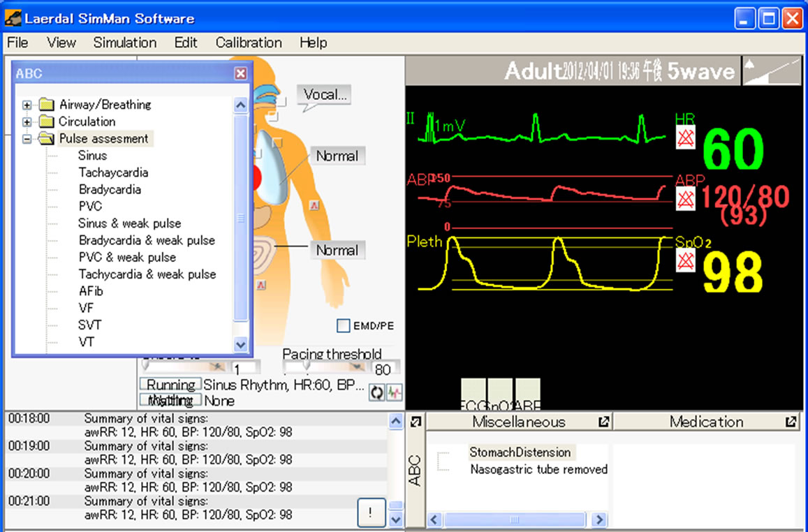The height and width of the screenshot is (532, 808).
Task: Click the ABC tree scroll up arrow
Action: [x=241, y=105]
